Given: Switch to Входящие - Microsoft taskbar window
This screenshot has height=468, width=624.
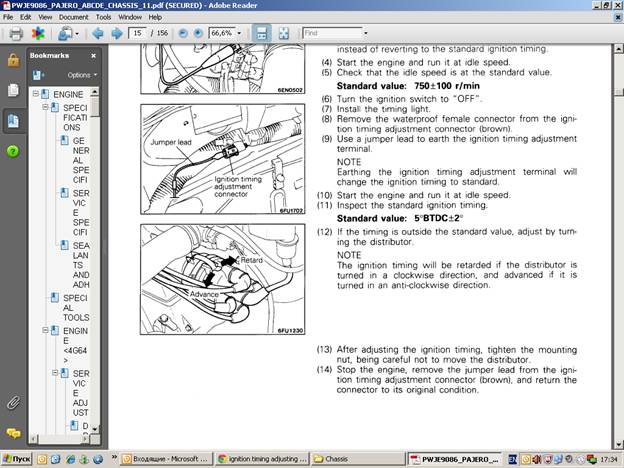Looking at the screenshot, I should [166, 459].
